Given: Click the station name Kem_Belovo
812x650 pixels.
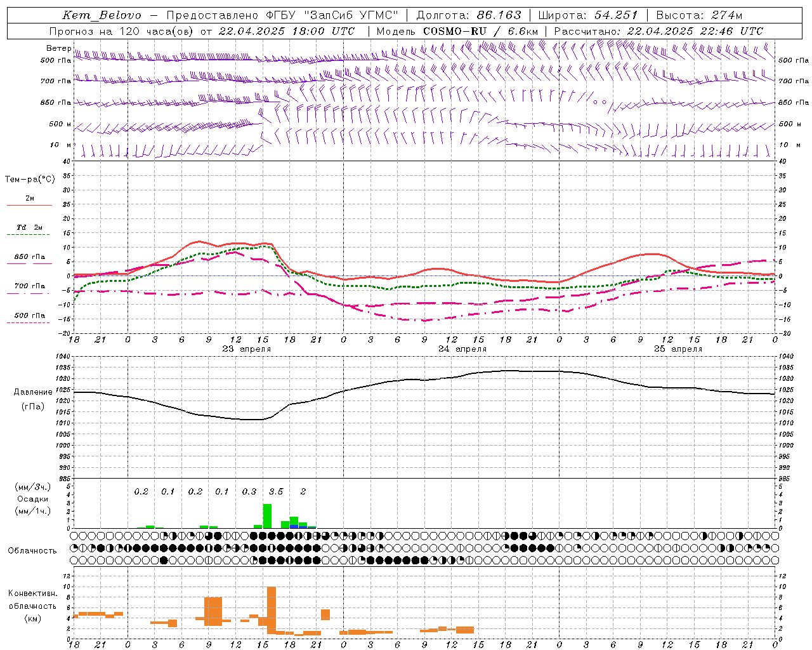Looking at the screenshot, I should click(x=102, y=15).
